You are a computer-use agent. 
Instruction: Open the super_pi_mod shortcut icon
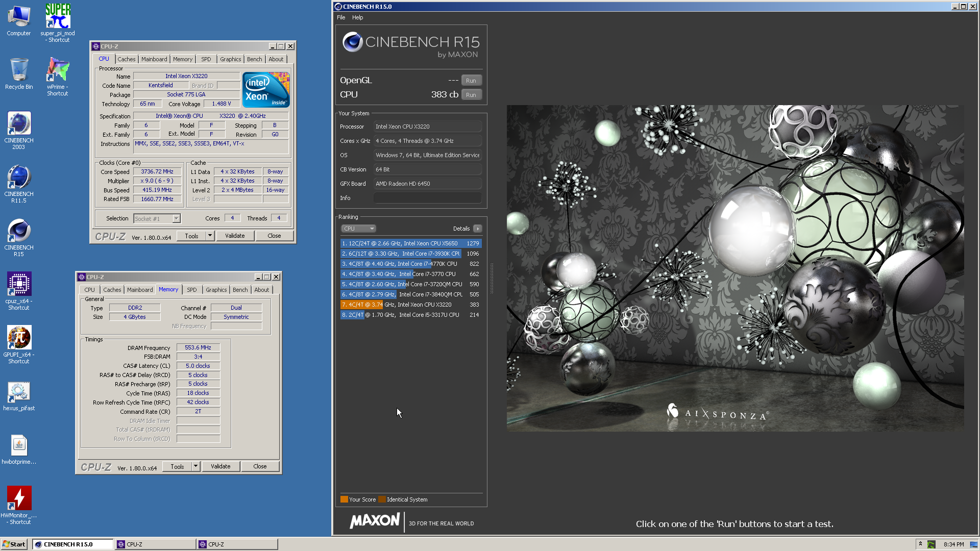58,22
